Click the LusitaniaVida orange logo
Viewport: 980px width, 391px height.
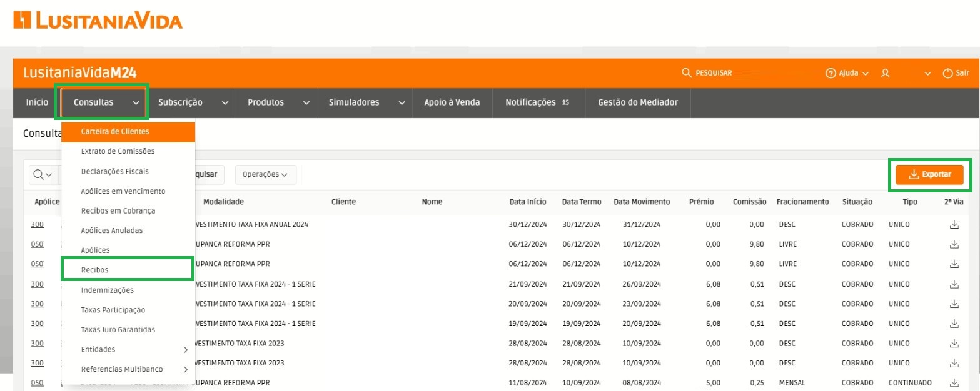(98, 20)
